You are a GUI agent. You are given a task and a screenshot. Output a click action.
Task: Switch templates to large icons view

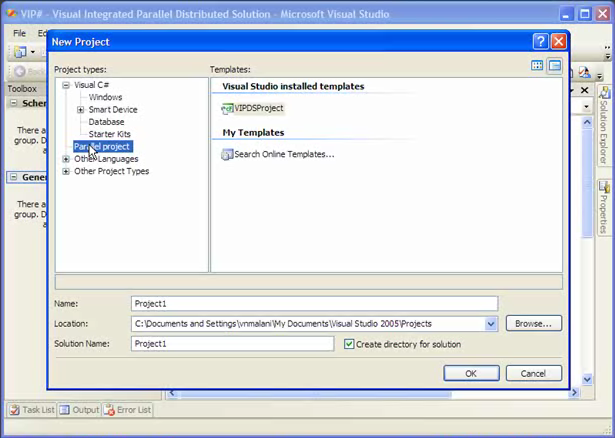click(x=537, y=65)
